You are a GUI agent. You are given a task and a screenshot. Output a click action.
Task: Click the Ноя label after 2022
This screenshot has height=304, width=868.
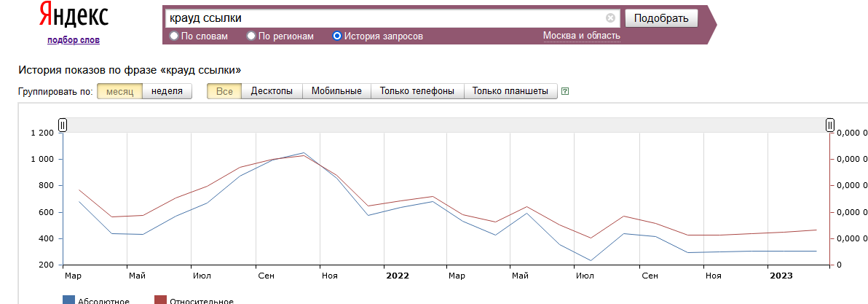tap(713, 276)
